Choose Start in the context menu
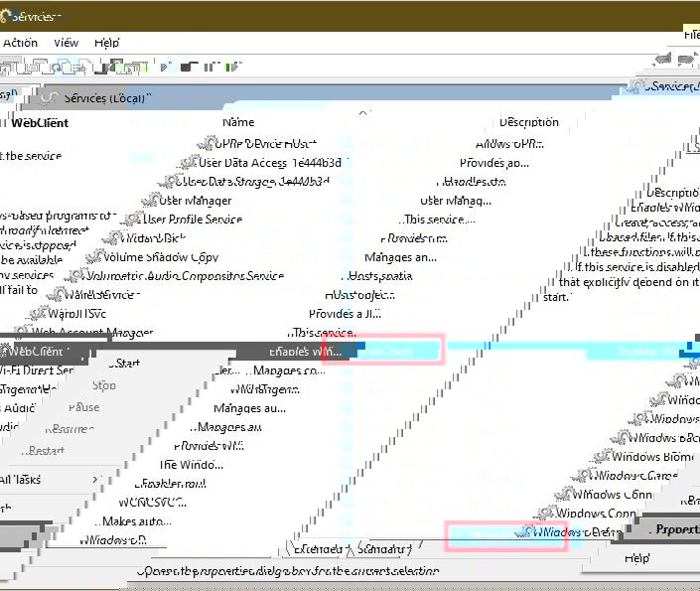This screenshot has height=591, width=700. pos(126,364)
